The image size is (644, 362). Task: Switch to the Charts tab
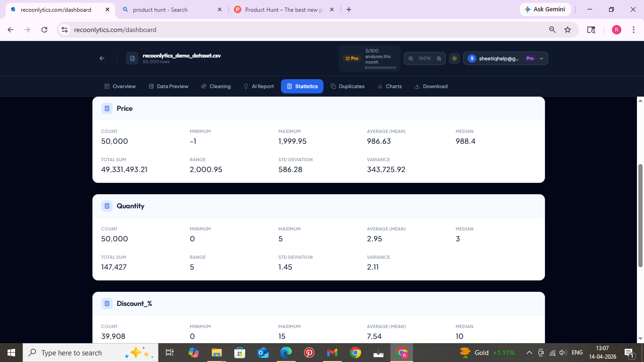(389, 86)
